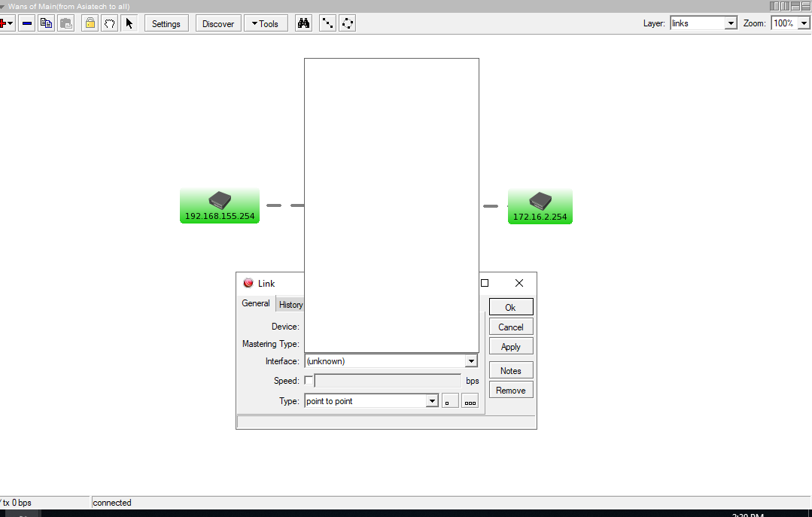This screenshot has height=517, width=812.
Task: Click the single-dot button beside Type
Action: 450,401
